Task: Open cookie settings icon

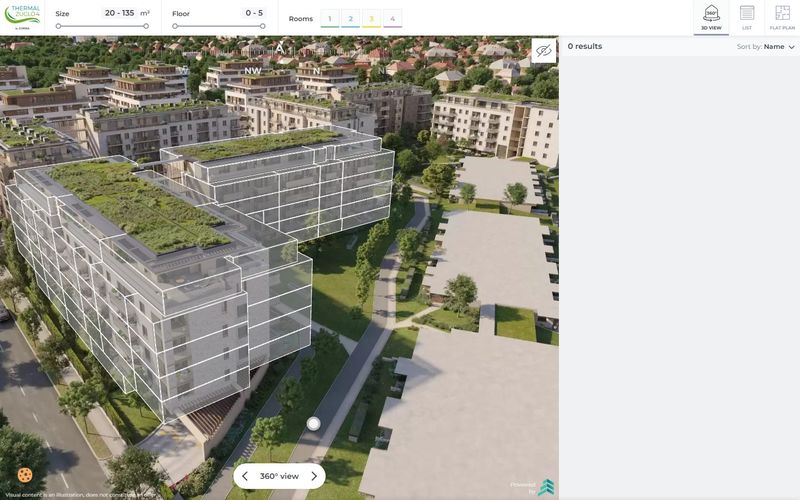Action: coord(24,475)
